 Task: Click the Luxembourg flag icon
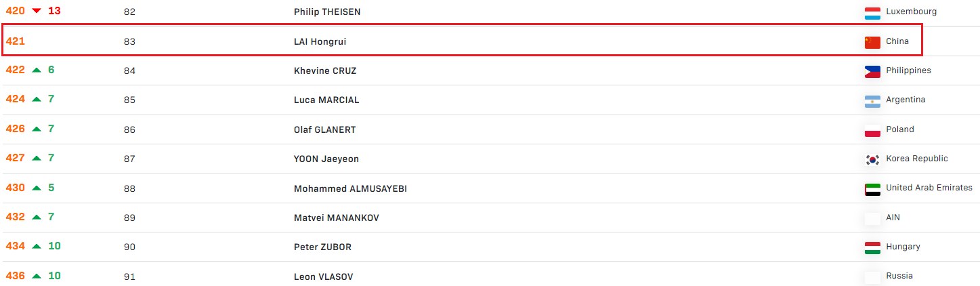872,13
